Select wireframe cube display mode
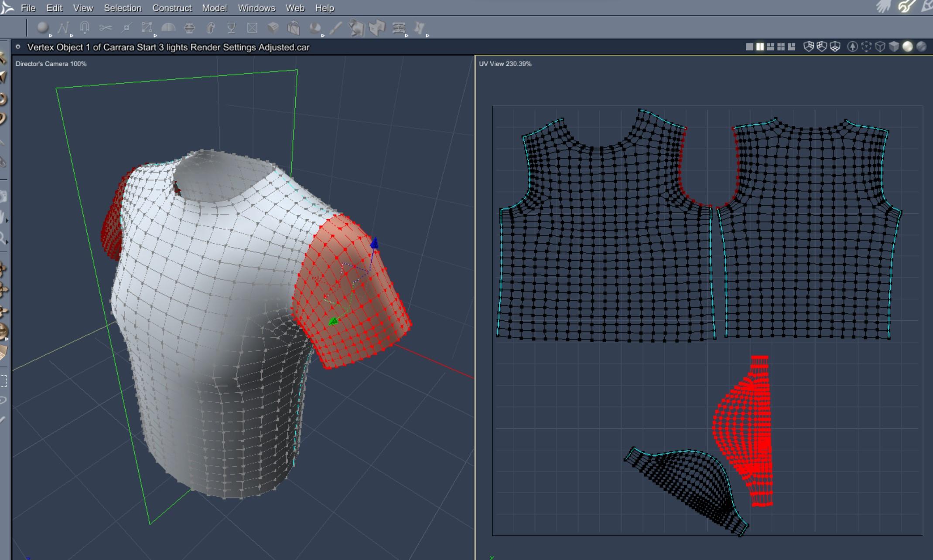Image resolution: width=933 pixels, height=560 pixels. (x=880, y=47)
